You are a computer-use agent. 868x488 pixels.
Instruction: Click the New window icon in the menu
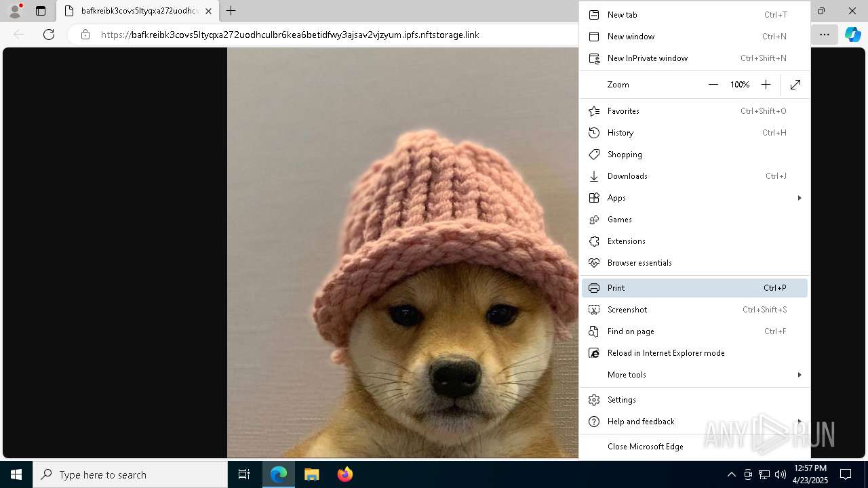point(594,37)
